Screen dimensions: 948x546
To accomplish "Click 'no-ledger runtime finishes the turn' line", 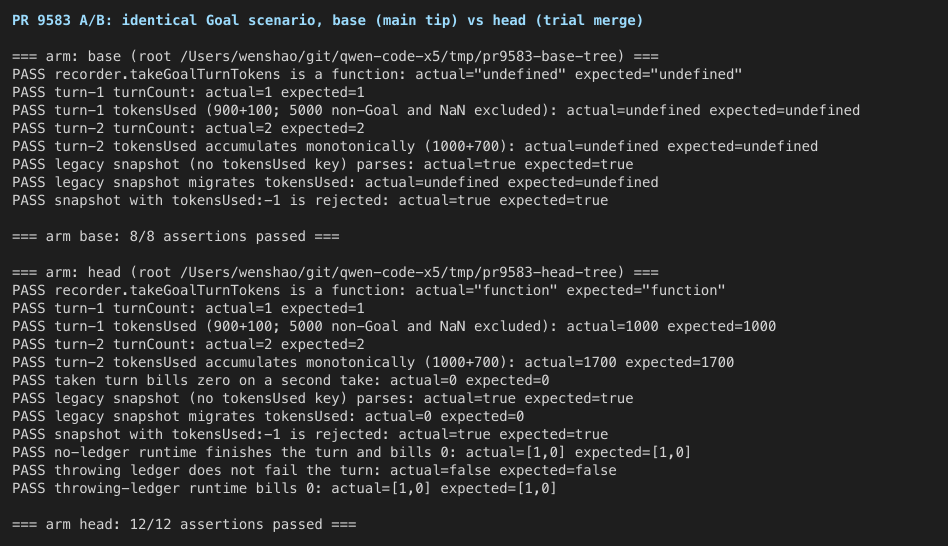I will click(x=351, y=452).
